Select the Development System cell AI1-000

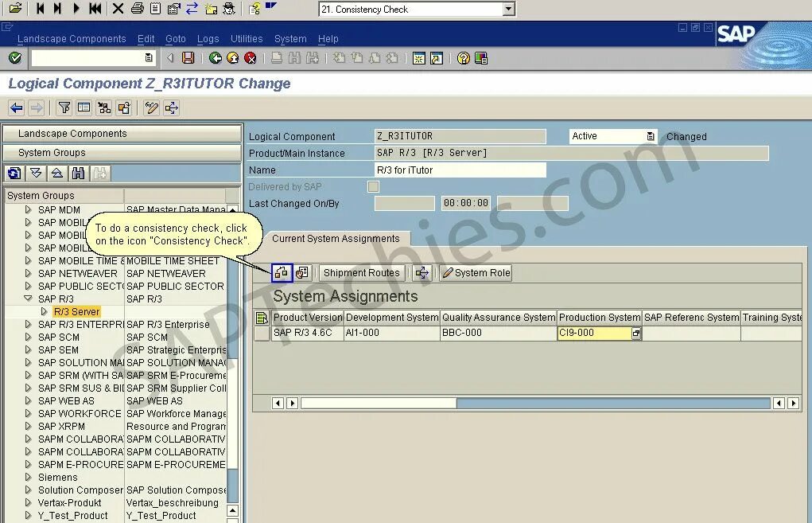click(x=392, y=333)
